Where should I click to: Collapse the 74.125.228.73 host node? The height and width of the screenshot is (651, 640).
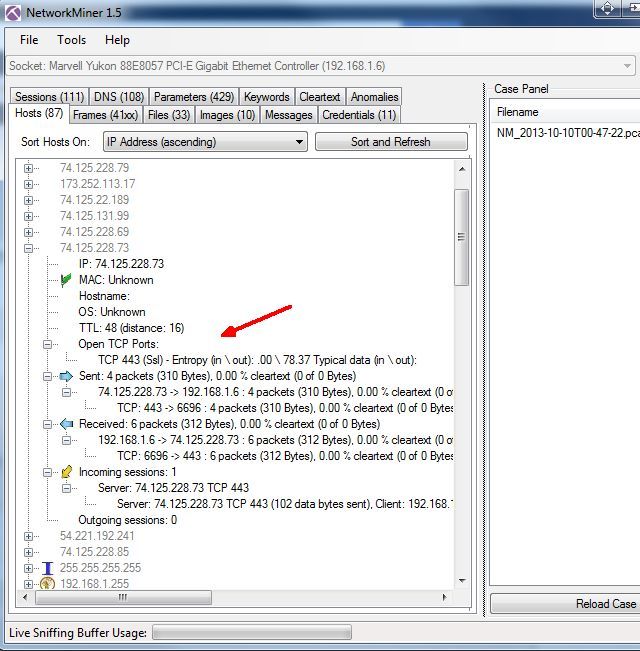point(29,248)
